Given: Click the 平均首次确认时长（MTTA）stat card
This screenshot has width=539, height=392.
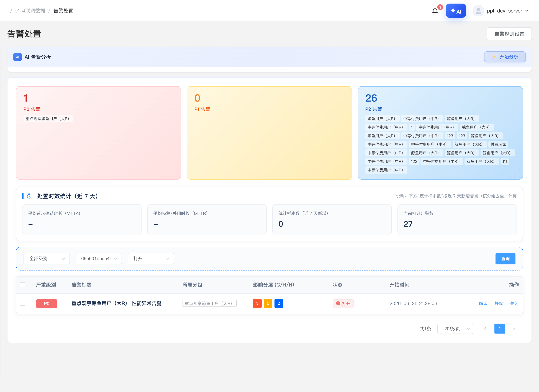Looking at the screenshot, I should point(82,220).
